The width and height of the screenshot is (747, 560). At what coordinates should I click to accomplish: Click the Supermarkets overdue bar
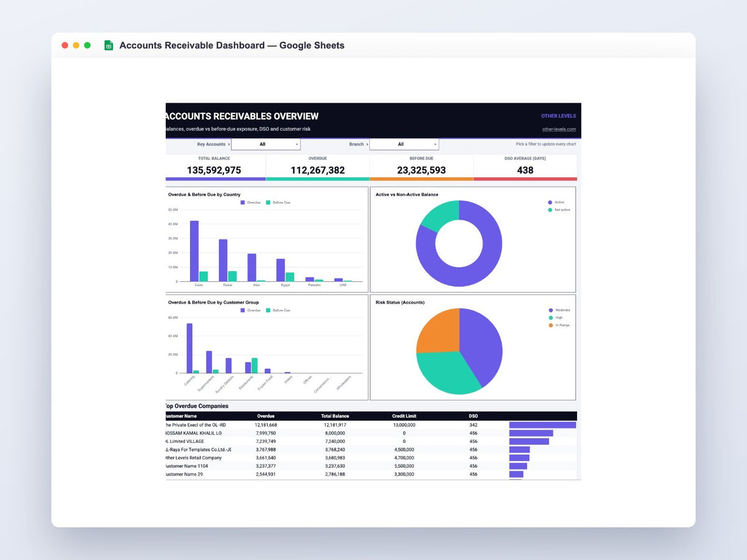click(209, 362)
